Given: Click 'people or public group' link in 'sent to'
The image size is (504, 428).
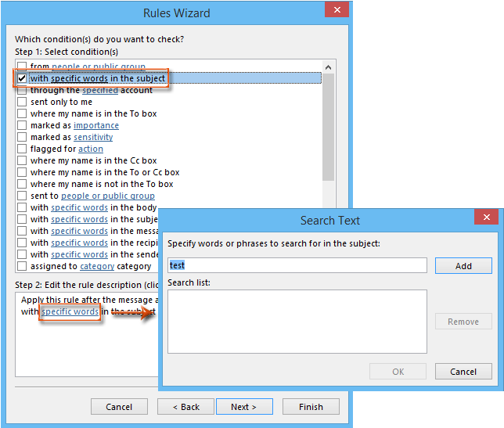Looking at the screenshot, I should 108,196.
